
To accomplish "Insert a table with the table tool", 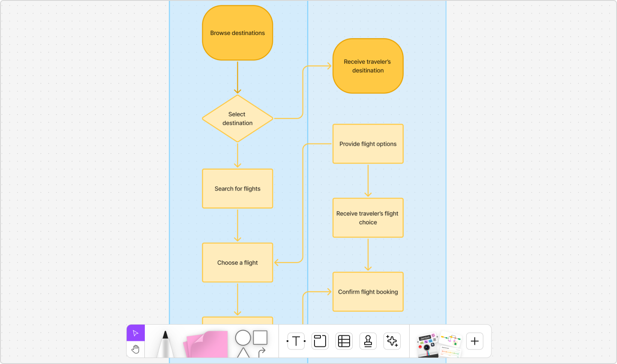I will (344, 341).
